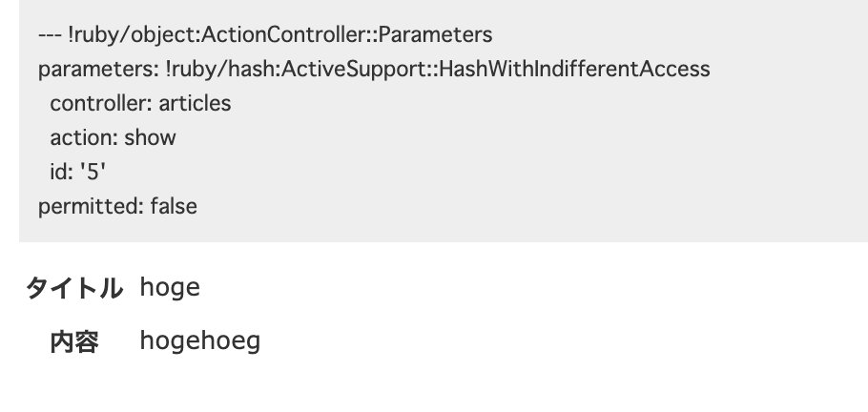Click the leading "---" YAML marker
The image size is (868, 412).
tap(50, 35)
